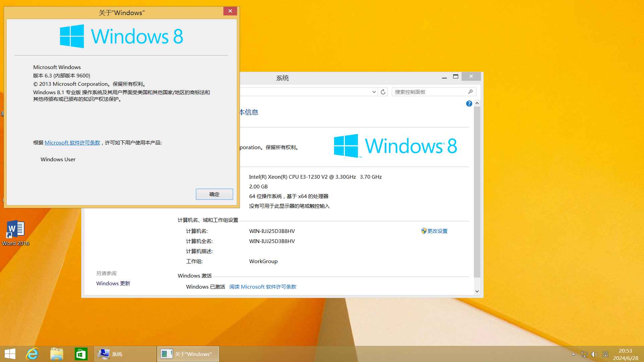This screenshot has height=362, width=644.
Task: Click the 更改设置 link with shield icon
Action: pyautogui.click(x=437, y=231)
